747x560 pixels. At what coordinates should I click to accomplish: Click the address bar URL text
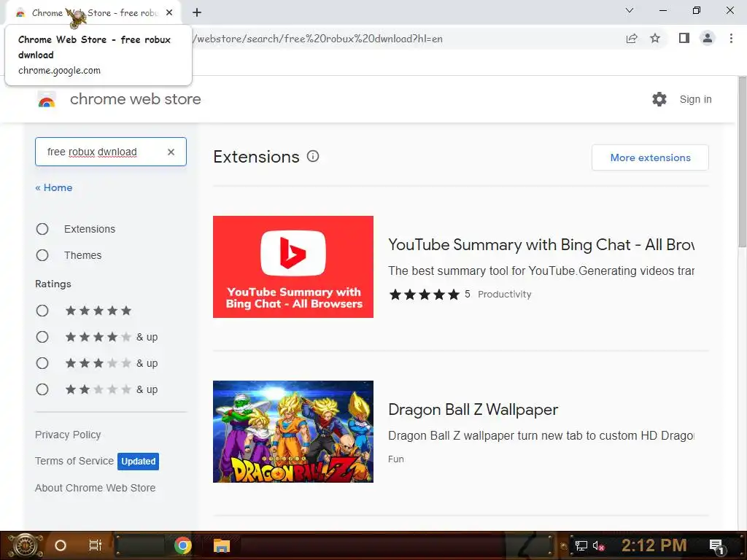click(318, 39)
